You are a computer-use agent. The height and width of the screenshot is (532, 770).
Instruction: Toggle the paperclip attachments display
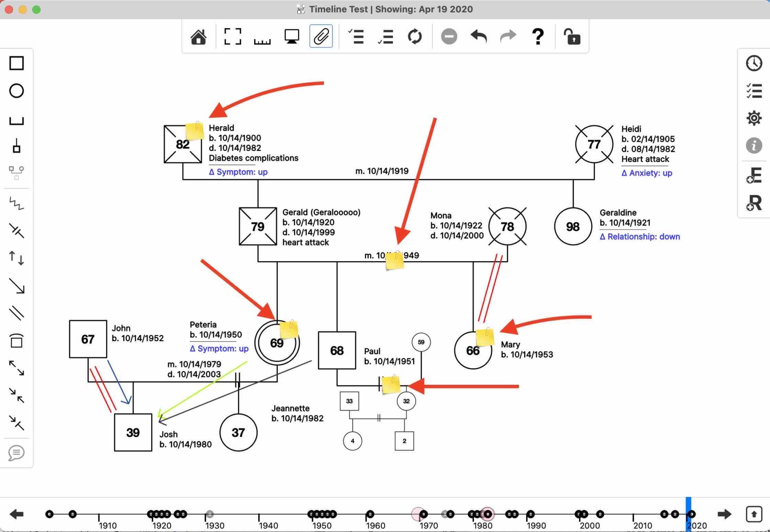pyautogui.click(x=320, y=36)
